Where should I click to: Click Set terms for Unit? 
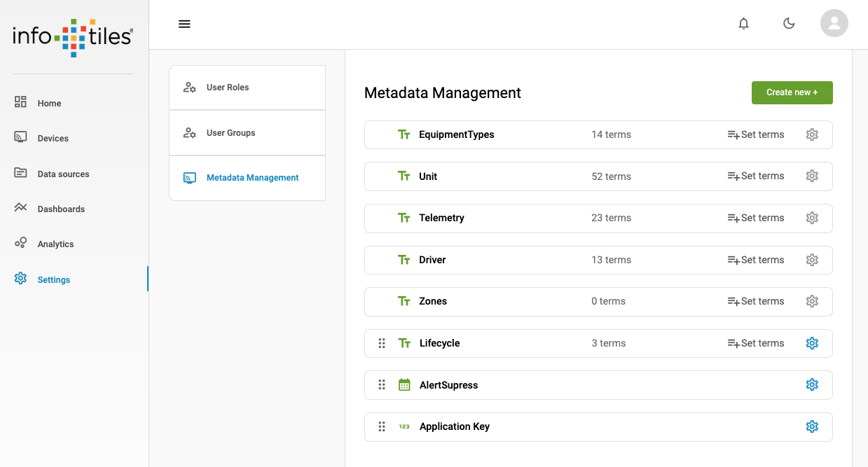755,176
